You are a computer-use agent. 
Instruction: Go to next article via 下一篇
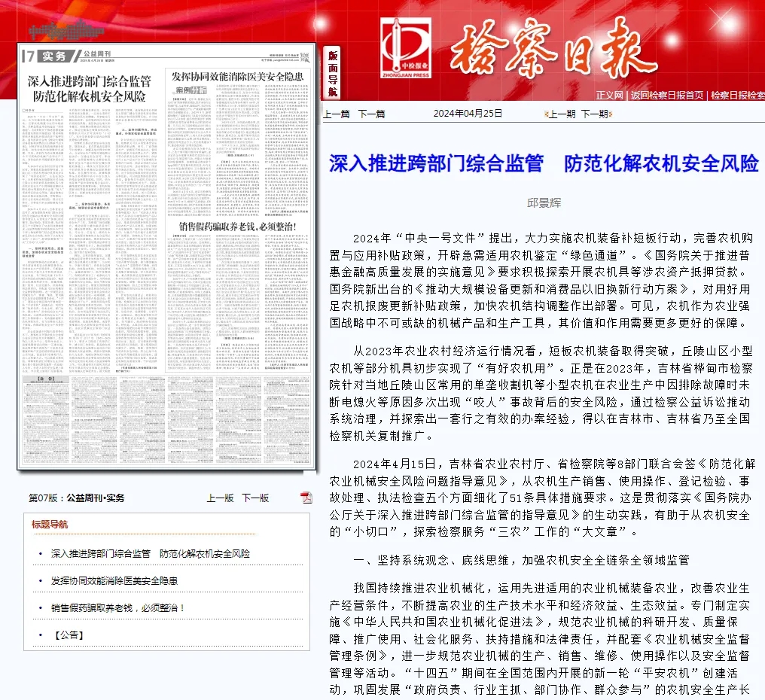[x=371, y=114]
